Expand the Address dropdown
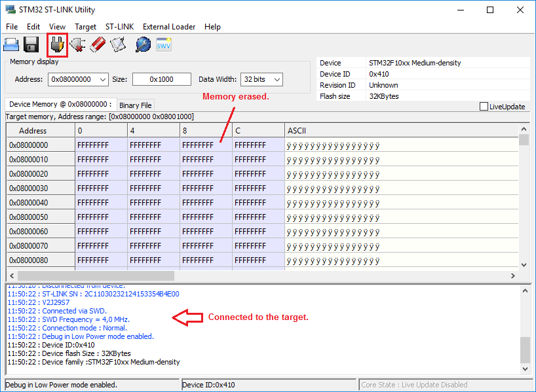The image size is (536, 392). [x=102, y=79]
